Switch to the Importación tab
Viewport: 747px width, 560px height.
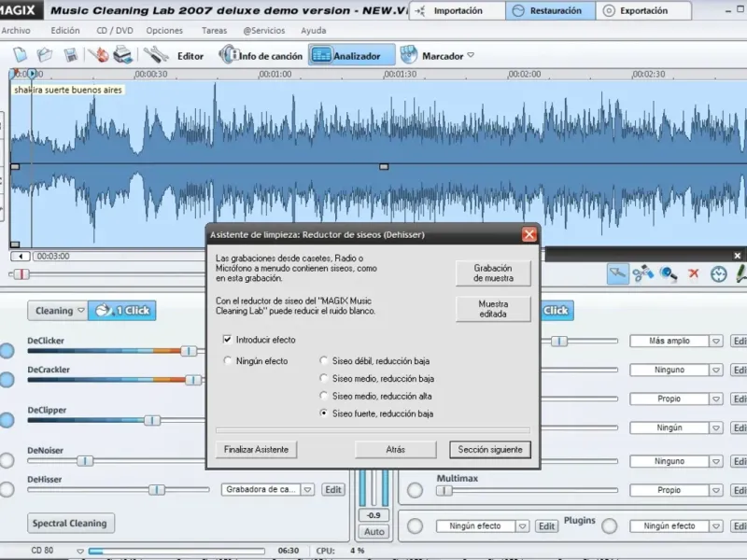click(x=457, y=10)
